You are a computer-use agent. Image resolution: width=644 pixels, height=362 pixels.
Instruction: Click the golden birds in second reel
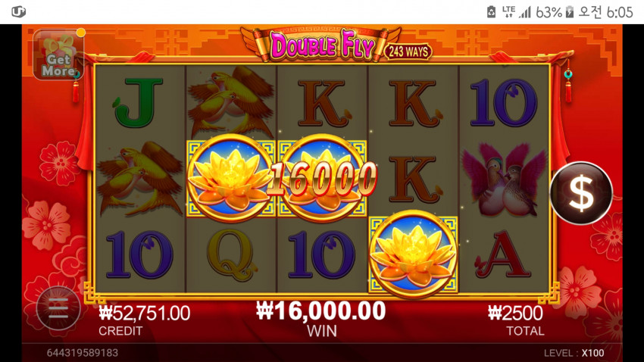(x=231, y=100)
